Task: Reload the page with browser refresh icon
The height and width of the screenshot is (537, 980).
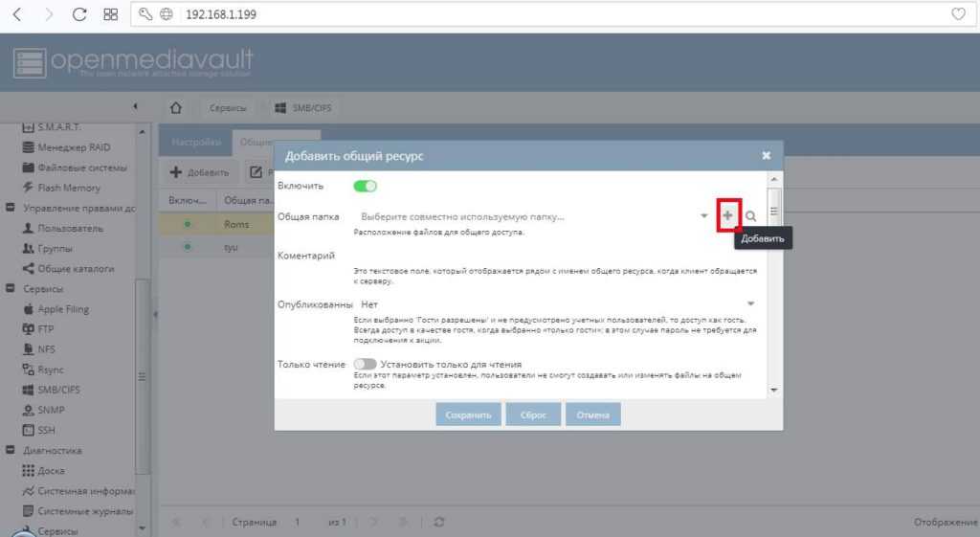Action: (x=80, y=14)
